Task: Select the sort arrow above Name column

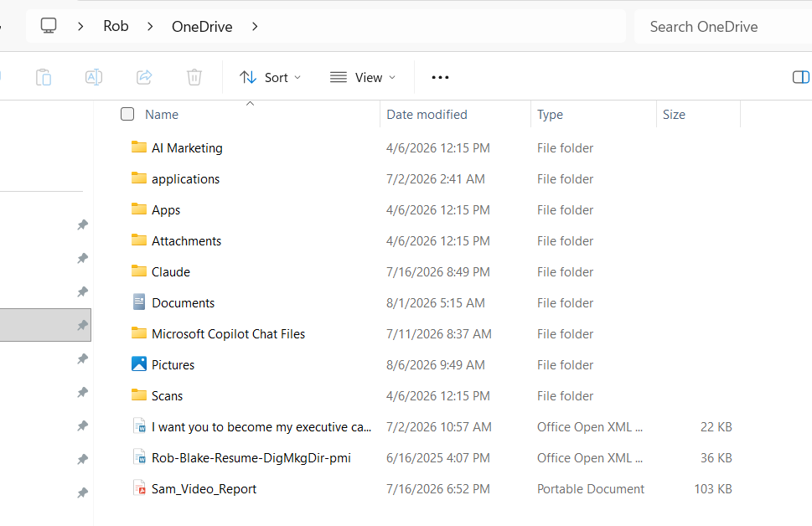Action: (x=250, y=104)
